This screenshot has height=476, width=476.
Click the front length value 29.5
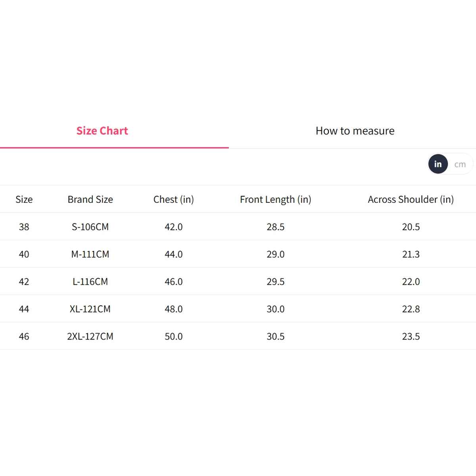coord(275,282)
